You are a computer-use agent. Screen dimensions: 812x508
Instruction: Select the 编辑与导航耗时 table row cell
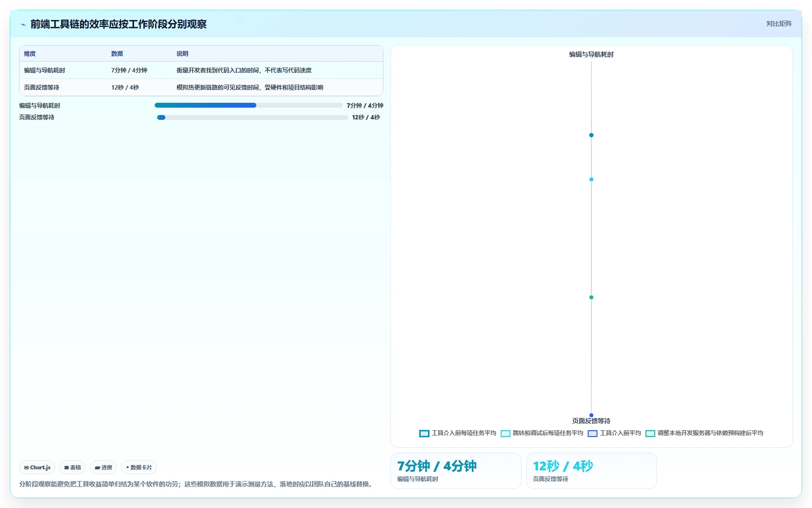pyautogui.click(x=45, y=70)
